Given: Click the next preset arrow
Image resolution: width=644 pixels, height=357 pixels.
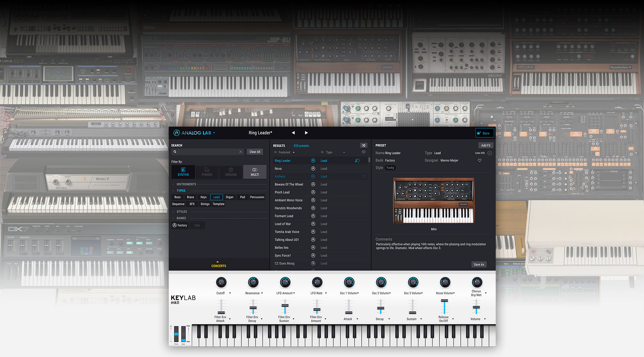Looking at the screenshot, I should coord(306,133).
